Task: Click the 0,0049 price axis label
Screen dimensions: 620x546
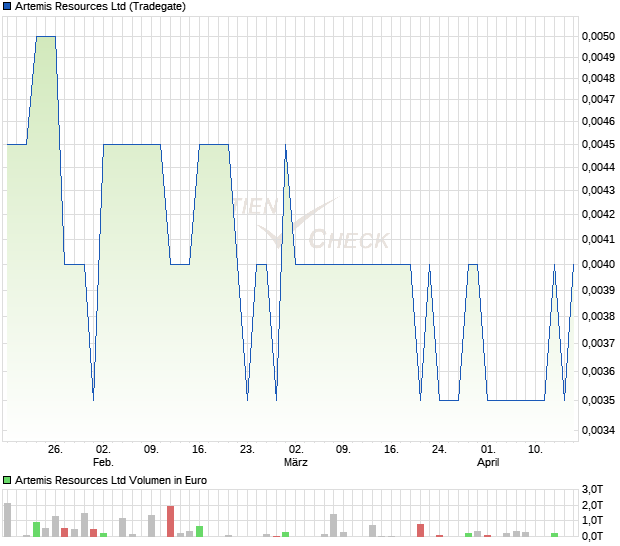Action: point(598,57)
